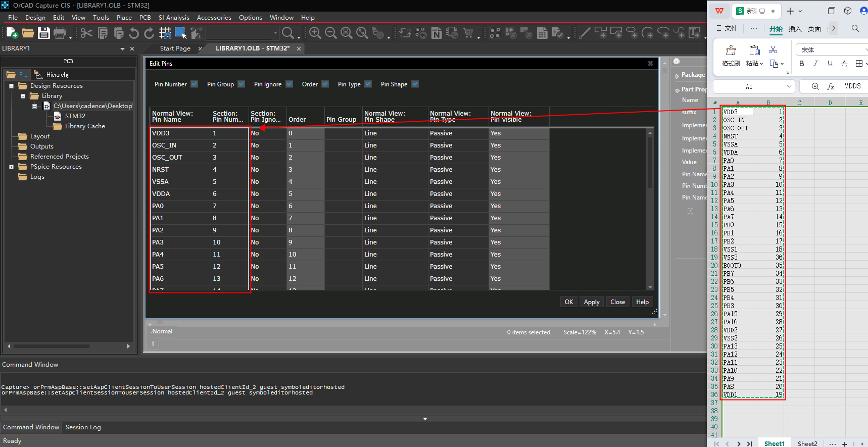Image resolution: width=868 pixels, height=447 pixels.
Task: Click the Bold button in WPS ribbon
Action: coord(801,64)
